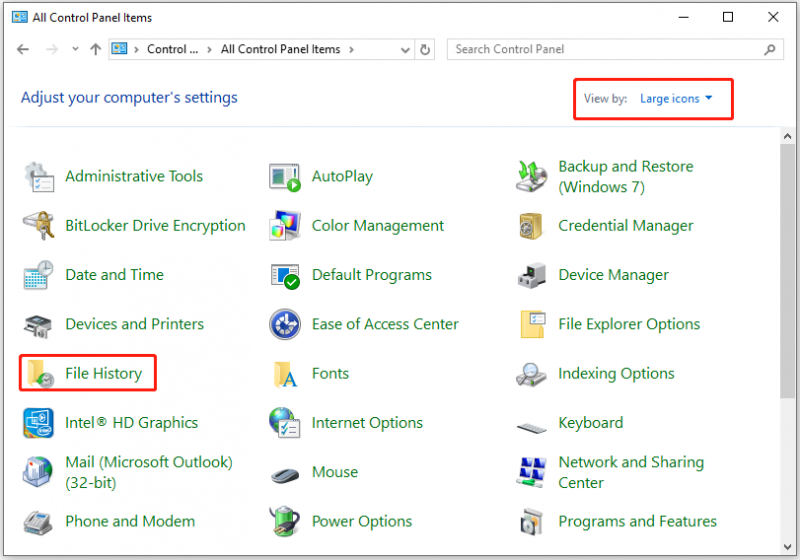800x560 pixels.
Task: Click the Control breadcrumb in the address bar
Action: point(172,49)
